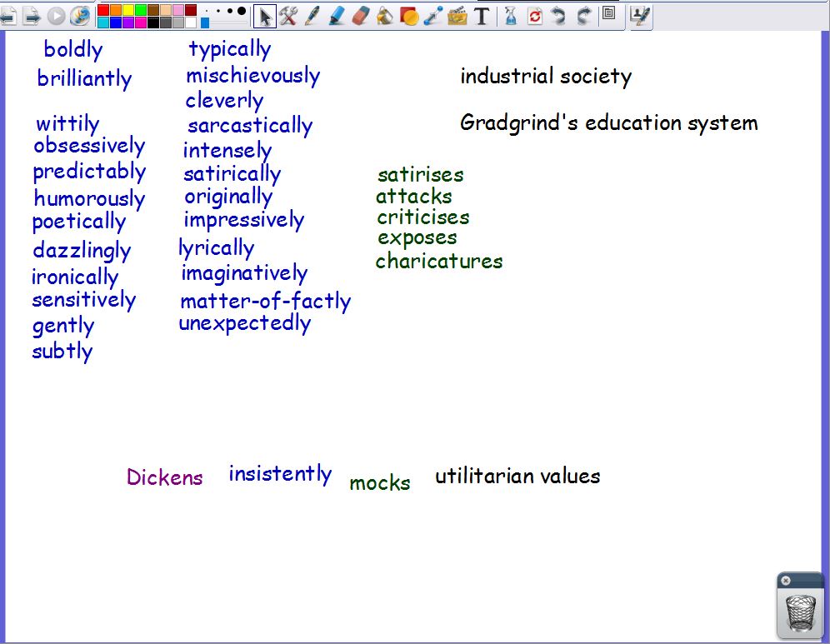This screenshot has width=830, height=644.
Task: Select the Connector tool
Action: (x=432, y=15)
